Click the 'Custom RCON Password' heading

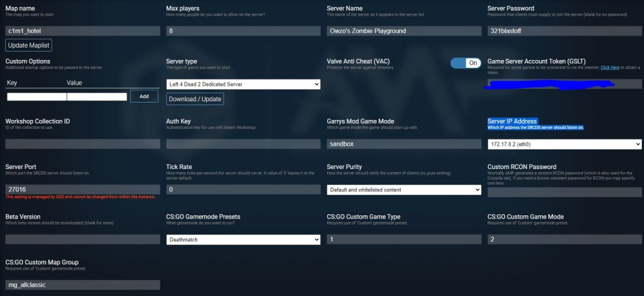522,167
